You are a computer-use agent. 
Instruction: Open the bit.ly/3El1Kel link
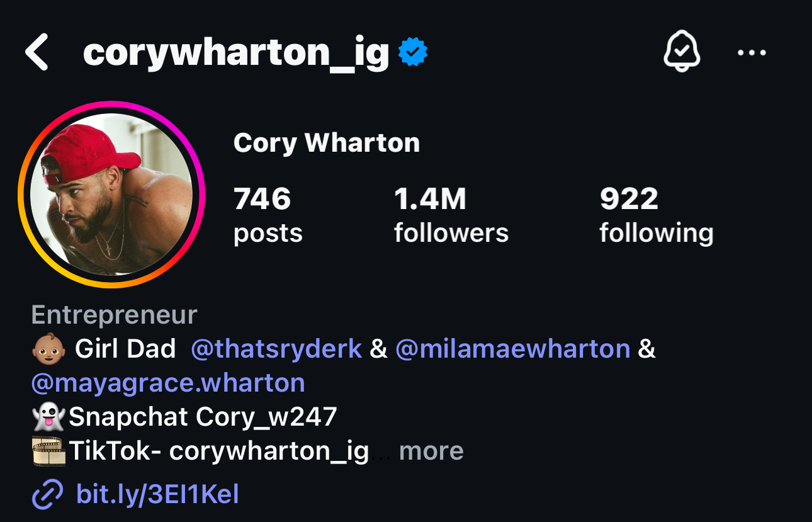(x=157, y=494)
